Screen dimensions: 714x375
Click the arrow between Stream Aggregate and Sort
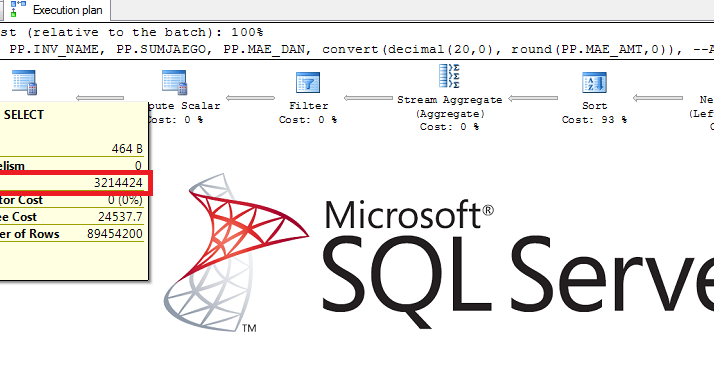(533, 98)
